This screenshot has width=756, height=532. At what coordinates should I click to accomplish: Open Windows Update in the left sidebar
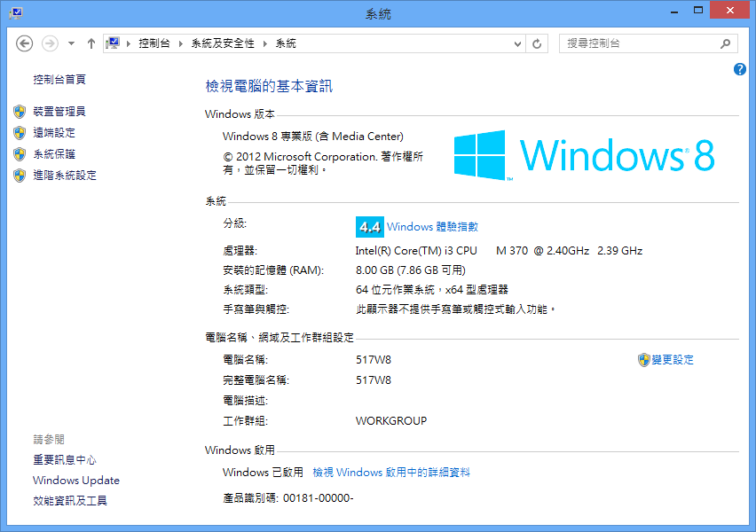(76, 481)
